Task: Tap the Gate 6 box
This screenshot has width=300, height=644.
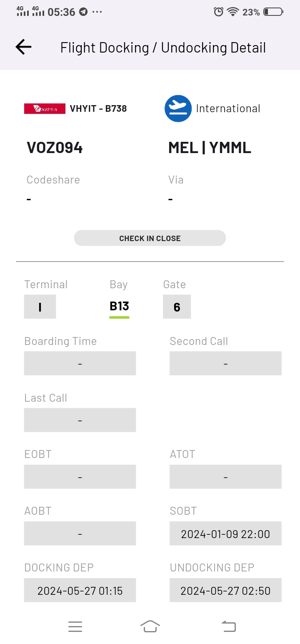Action: [177, 307]
